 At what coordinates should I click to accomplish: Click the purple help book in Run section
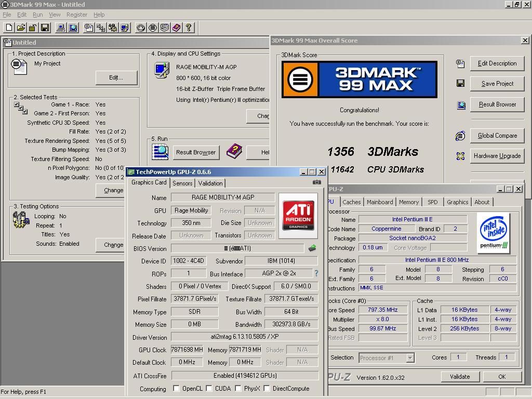tap(234, 151)
